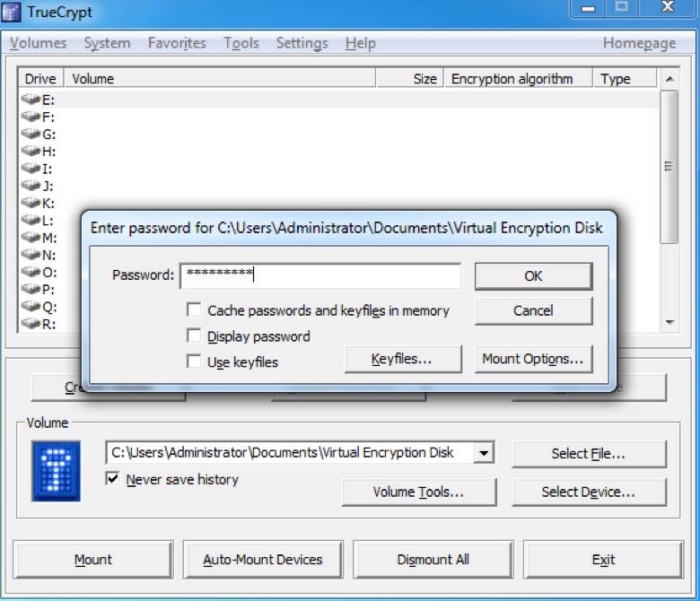The image size is (700, 601).
Task: Sort by Encryption algorithm column header
Action: [x=518, y=79]
